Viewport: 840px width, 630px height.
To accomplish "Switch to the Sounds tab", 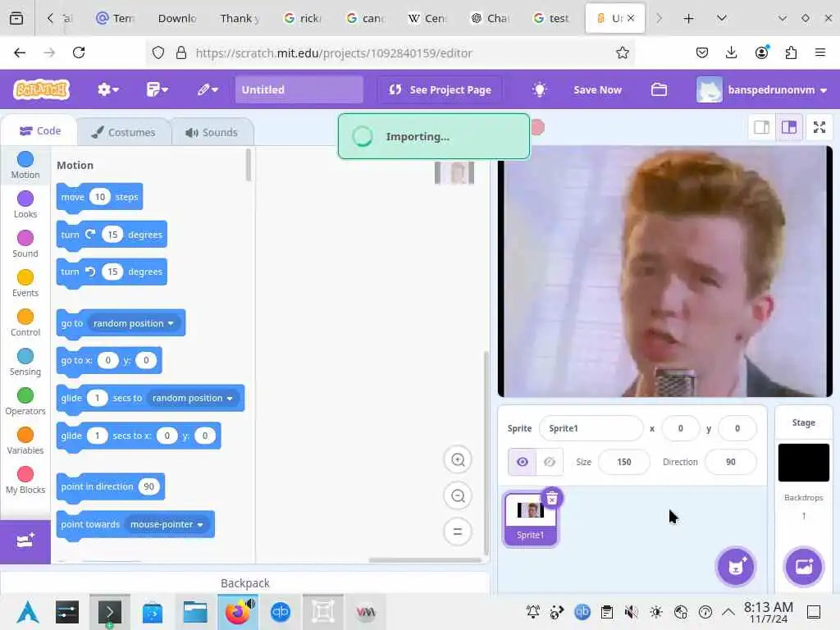I will [212, 132].
